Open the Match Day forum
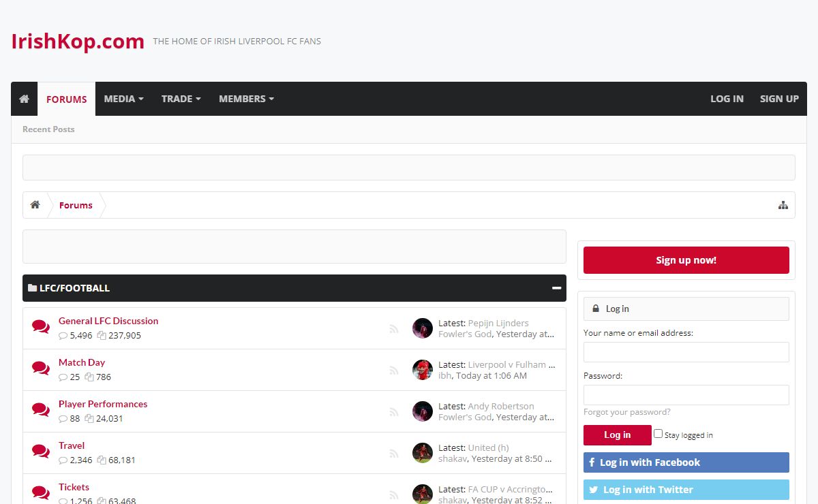This screenshot has height=504, width=818. (x=82, y=362)
